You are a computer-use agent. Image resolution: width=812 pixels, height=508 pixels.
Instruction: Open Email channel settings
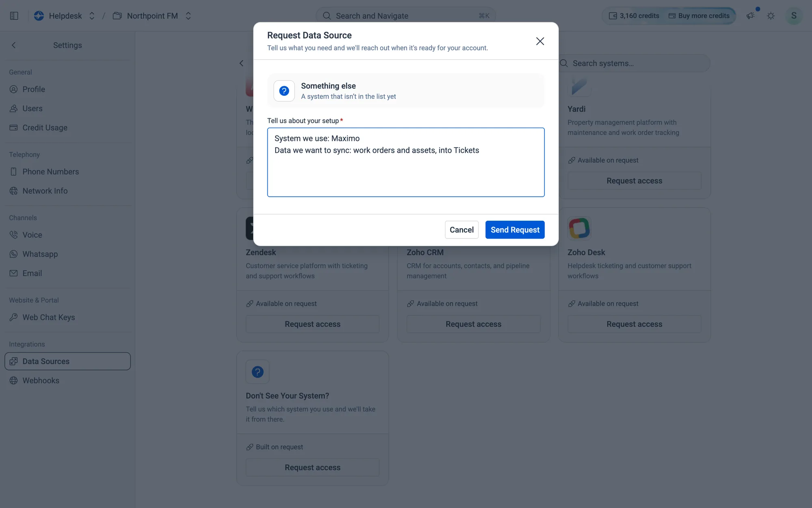68,273
